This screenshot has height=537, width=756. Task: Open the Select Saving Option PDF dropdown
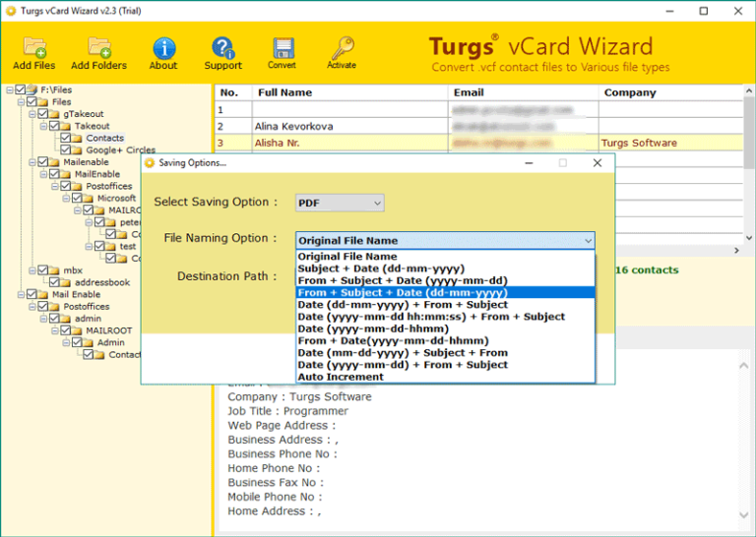coord(340,204)
